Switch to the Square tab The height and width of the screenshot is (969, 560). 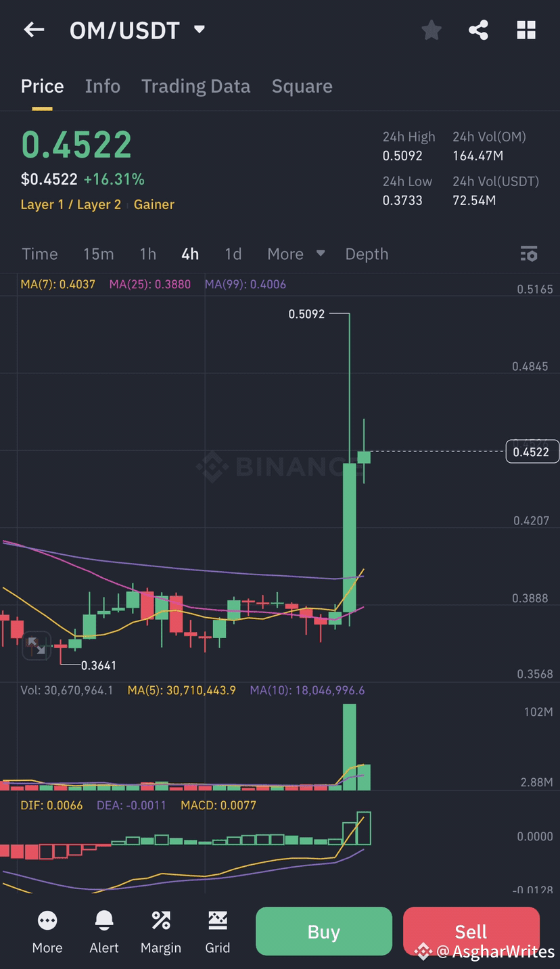[302, 86]
